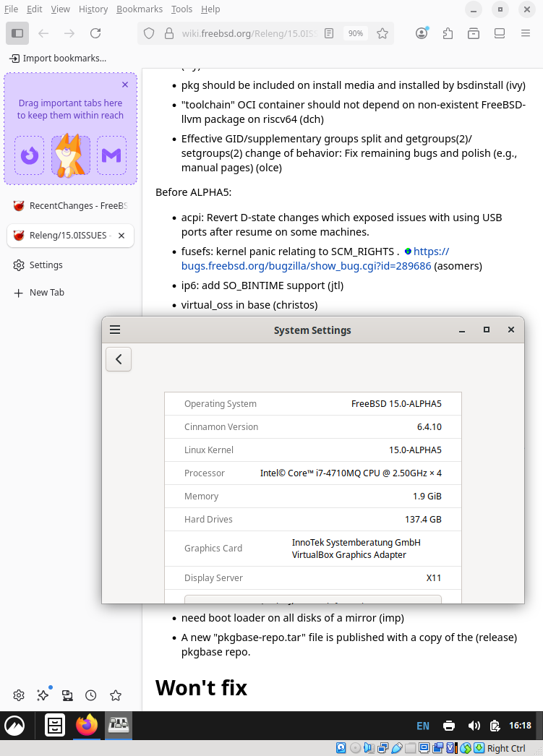Reload the current FreeBSD wiki page
This screenshot has width=543, height=756.
click(95, 33)
